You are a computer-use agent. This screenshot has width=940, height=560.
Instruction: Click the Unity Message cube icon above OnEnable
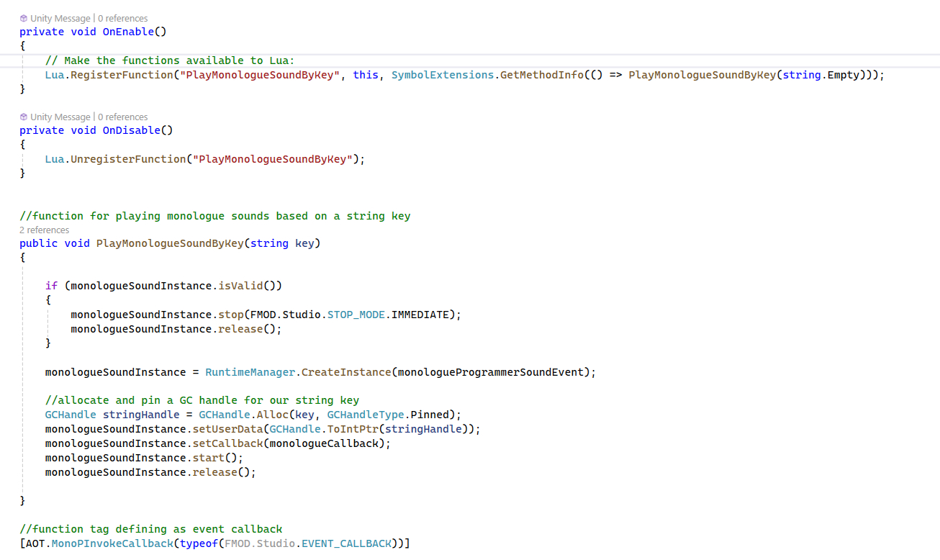(x=24, y=18)
